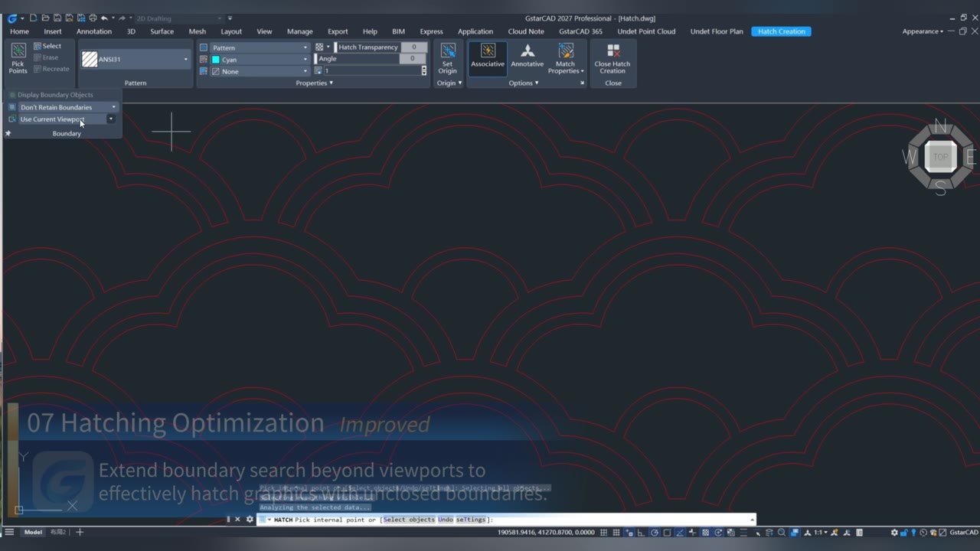Switch to the Annotation ribbon tab

tap(94, 31)
